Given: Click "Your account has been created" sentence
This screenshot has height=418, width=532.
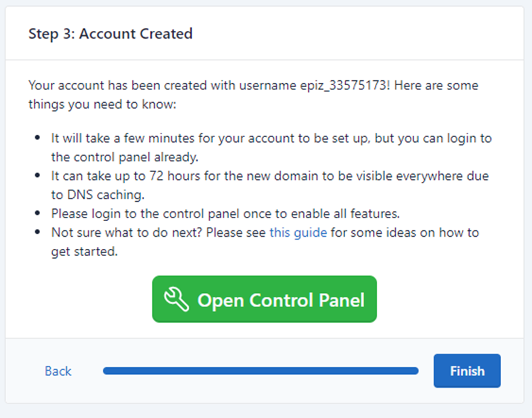Looking at the screenshot, I should coord(118,85).
